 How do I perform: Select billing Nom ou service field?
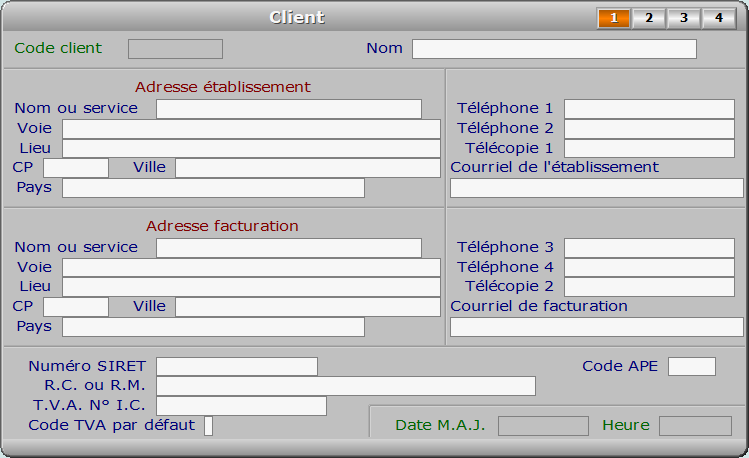[x=289, y=248]
